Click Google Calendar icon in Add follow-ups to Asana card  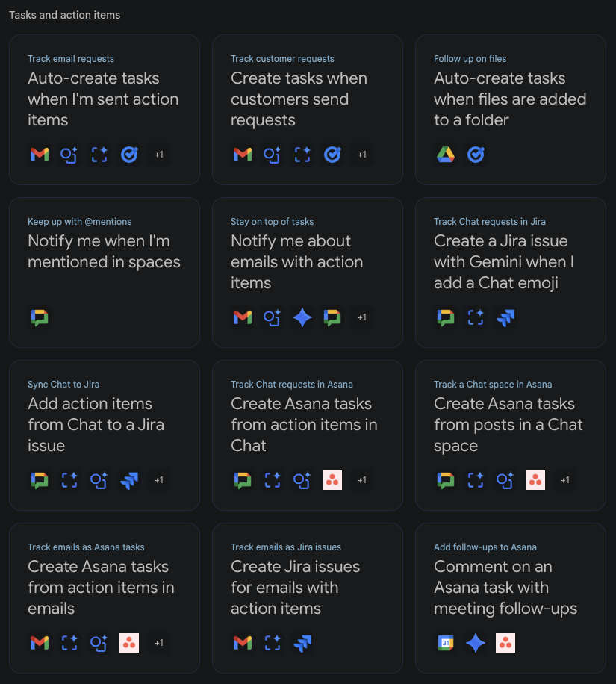(x=446, y=643)
